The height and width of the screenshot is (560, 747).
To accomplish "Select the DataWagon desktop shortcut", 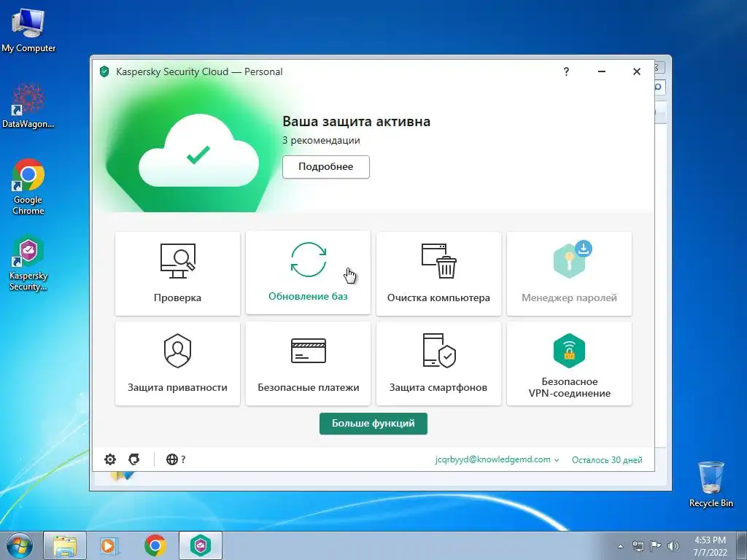I will click(28, 106).
